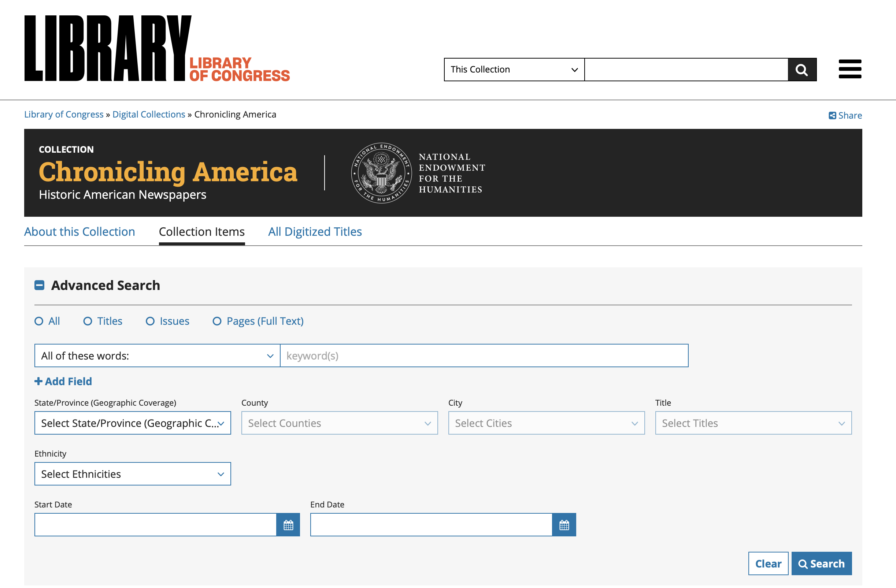Collapse Advanced Search with minus icon
896x588 pixels.
(40, 285)
